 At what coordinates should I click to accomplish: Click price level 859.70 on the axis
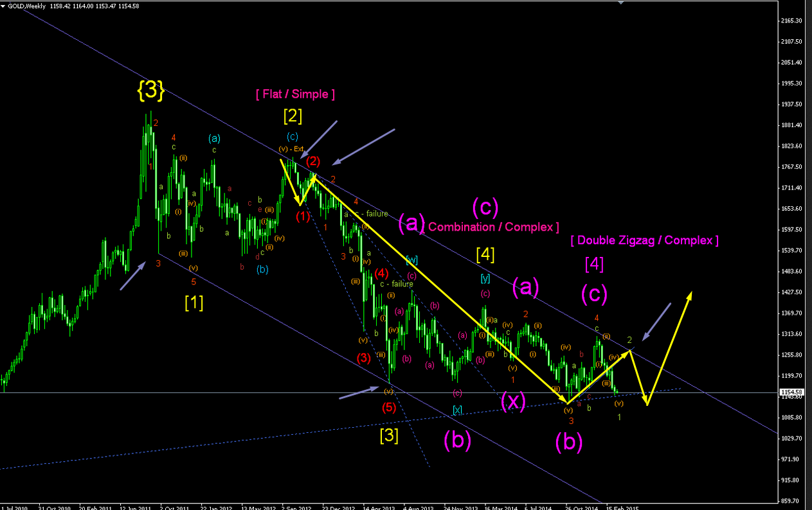coord(790,501)
